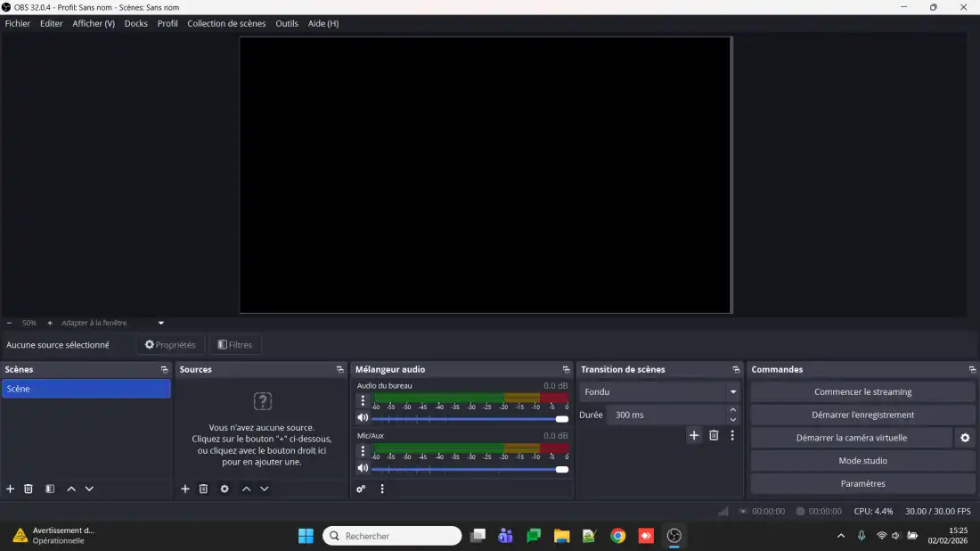
Task: Delete the selected scene with trash icon
Action: [x=29, y=489]
